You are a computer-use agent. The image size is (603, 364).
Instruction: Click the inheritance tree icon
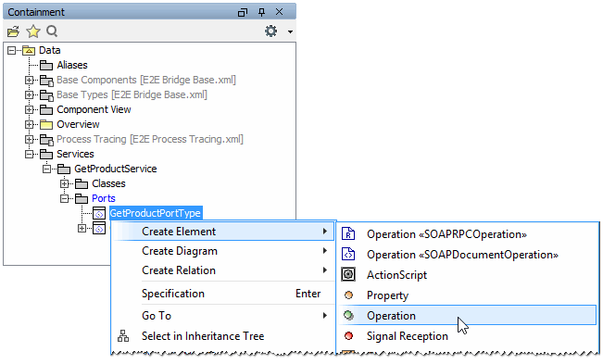pos(123,336)
